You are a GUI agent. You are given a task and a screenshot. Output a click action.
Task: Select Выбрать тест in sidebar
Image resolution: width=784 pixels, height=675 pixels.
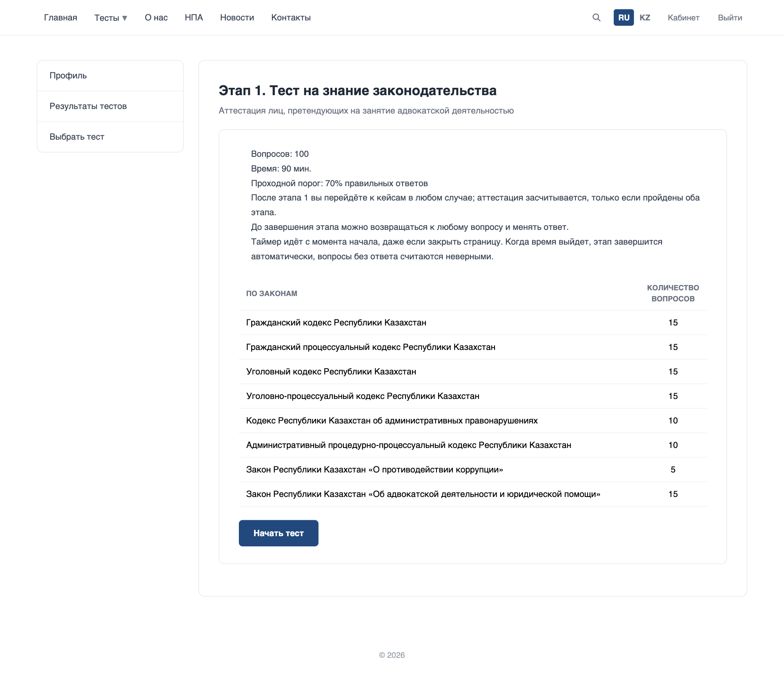tap(110, 137)
